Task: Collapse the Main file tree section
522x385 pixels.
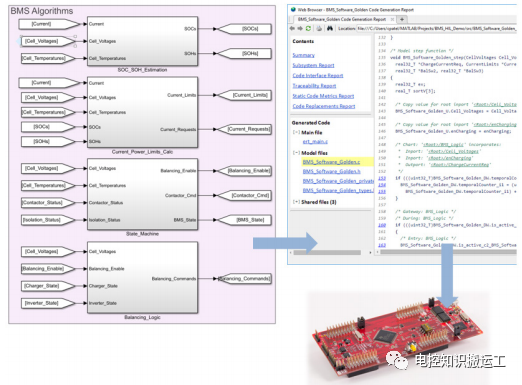Action: (x=296, y=132)
